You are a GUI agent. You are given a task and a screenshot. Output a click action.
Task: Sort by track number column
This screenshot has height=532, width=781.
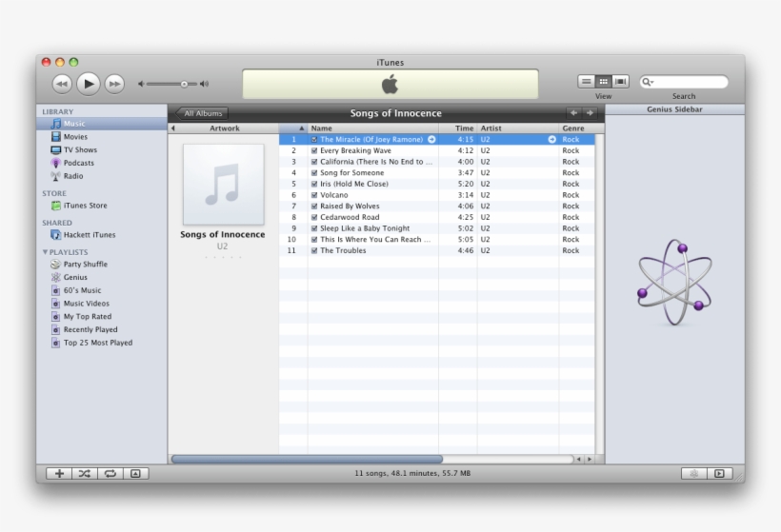[293, 128]
